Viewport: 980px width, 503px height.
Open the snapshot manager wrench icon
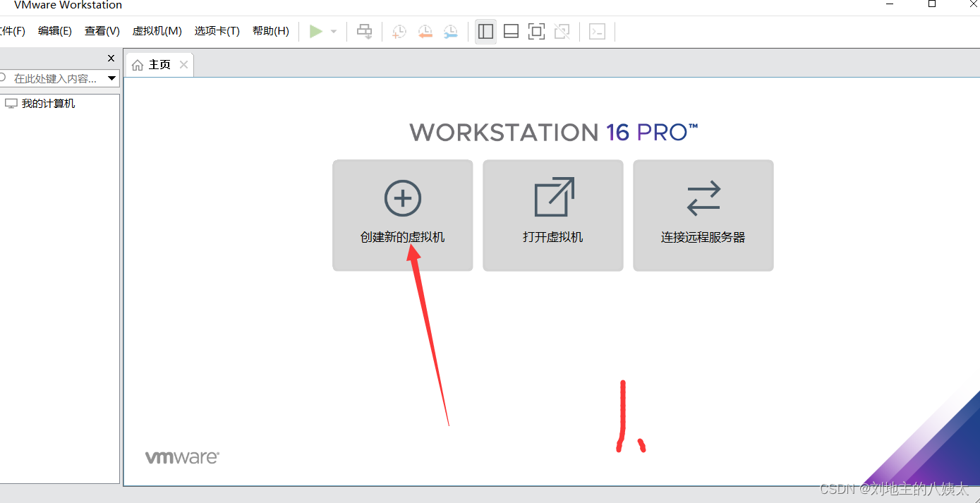(450, 31)
